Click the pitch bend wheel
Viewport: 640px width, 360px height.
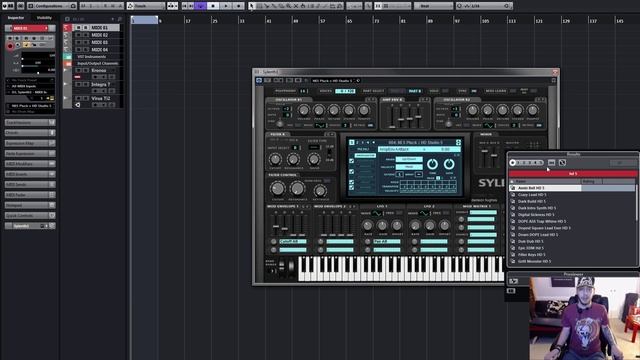[281, 266]
